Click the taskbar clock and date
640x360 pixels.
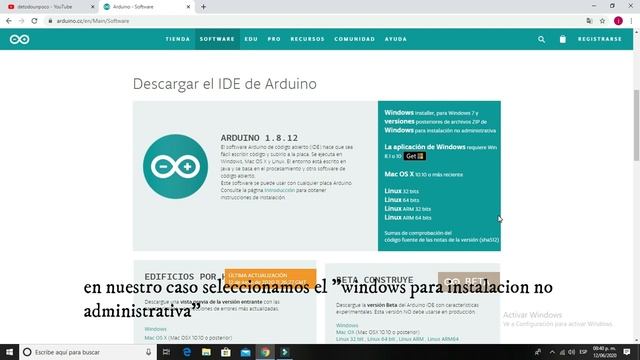coord(604,352)
